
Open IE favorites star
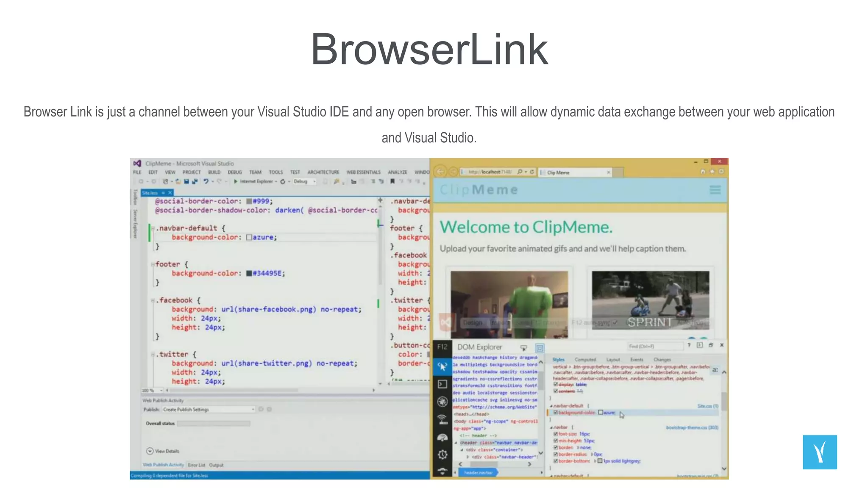point(712,172)
